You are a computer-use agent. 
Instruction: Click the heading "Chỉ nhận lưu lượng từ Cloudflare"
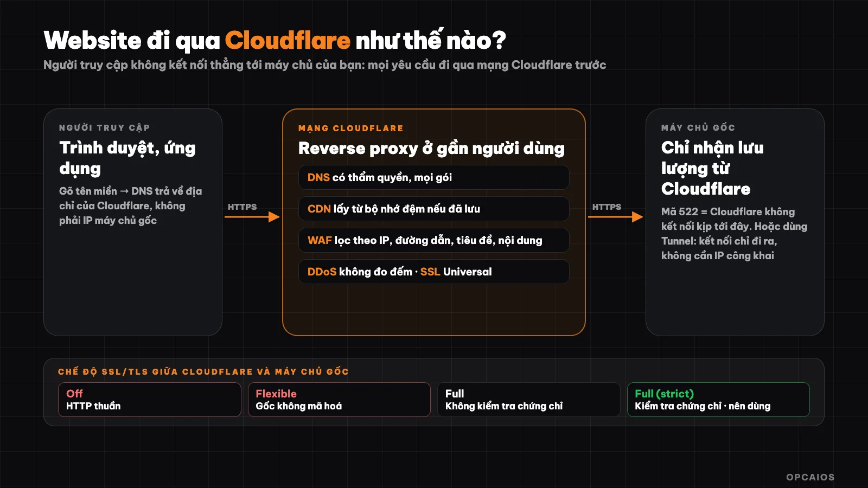tap(712, 168)
